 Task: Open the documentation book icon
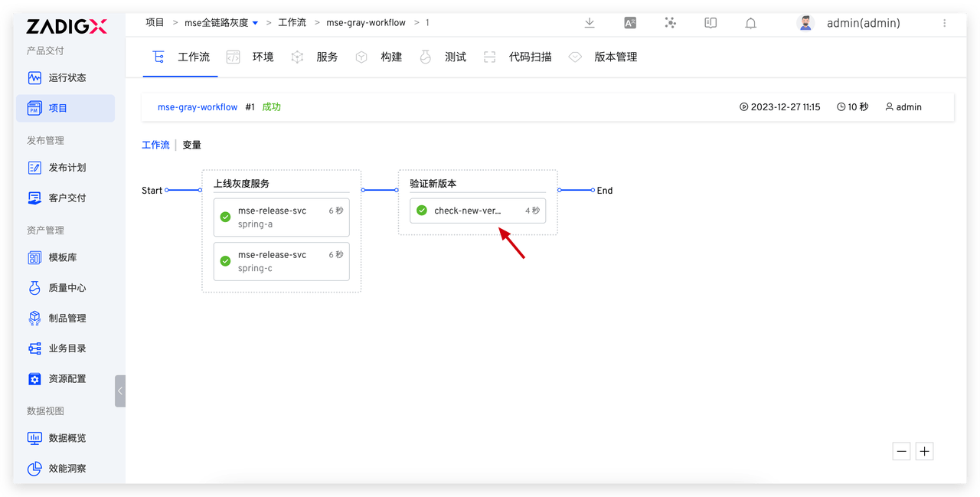[x=710, y=23]
